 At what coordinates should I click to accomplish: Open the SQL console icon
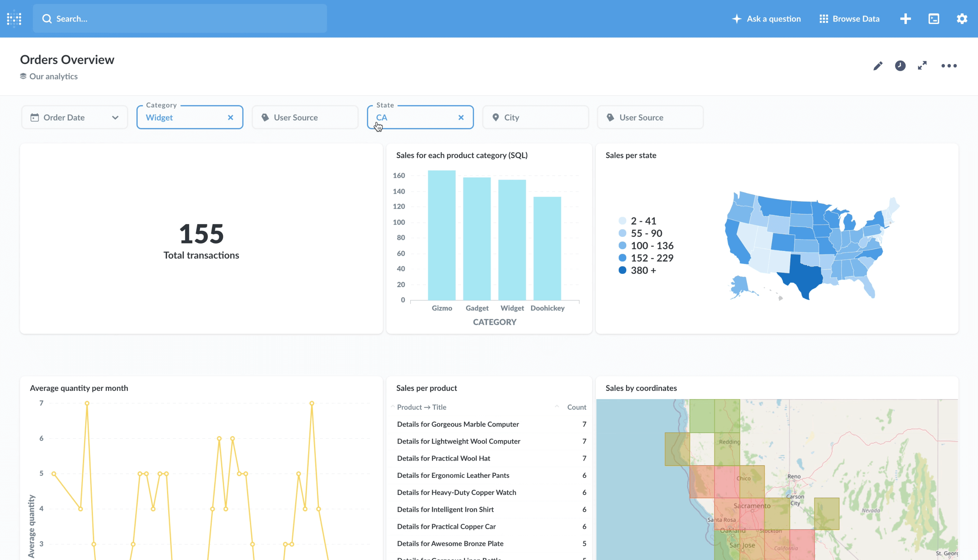pyautogui.click(x=934, y=18)
